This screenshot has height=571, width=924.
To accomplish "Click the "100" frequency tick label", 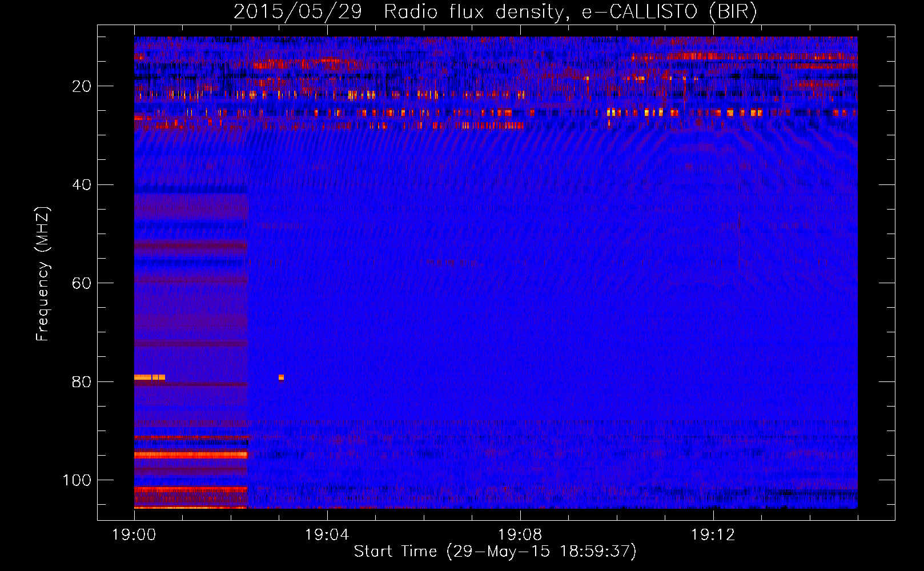I will pos(77,480).
